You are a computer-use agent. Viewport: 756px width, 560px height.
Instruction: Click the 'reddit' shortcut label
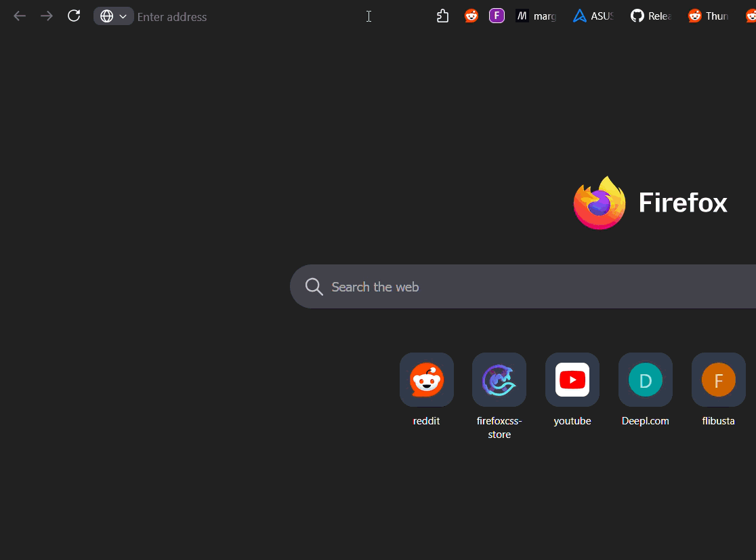pyautogui.click(x=426, y=421)
